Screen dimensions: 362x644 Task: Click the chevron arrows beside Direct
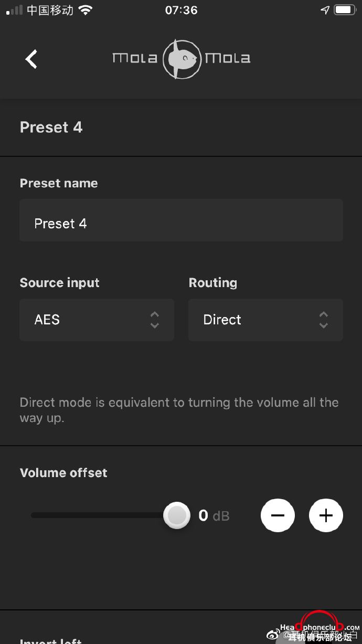point(324,320)
